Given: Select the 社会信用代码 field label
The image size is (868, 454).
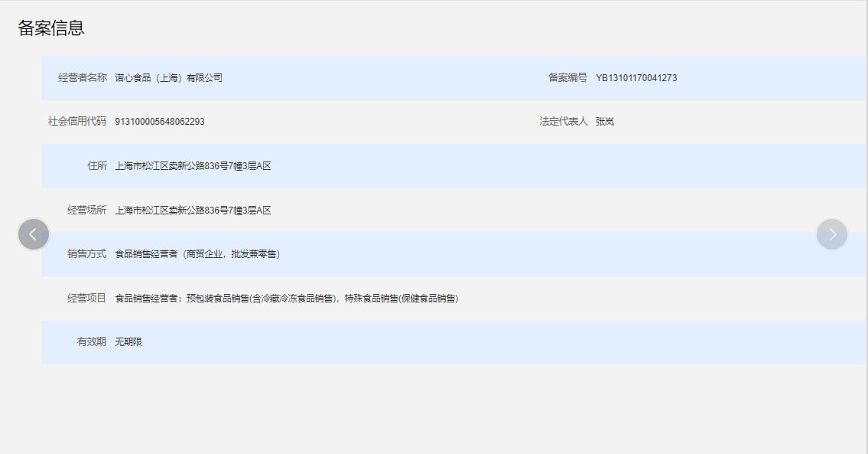Looking at the screenshot, I should tap(77, 121).
